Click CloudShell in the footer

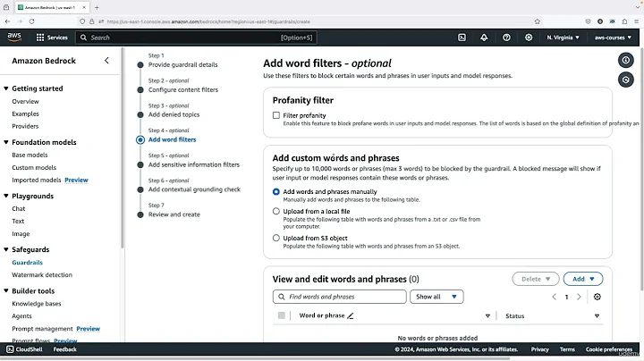(x=24, y=349)
